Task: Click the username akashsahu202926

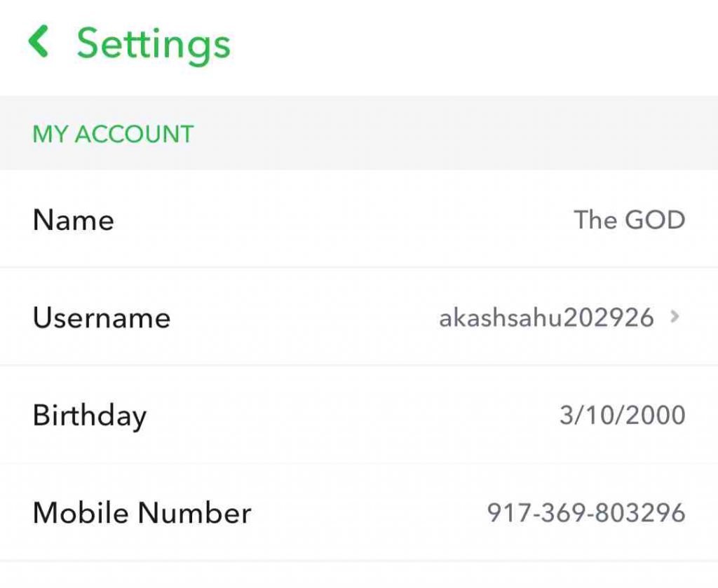Action: (x=546, y=318)
